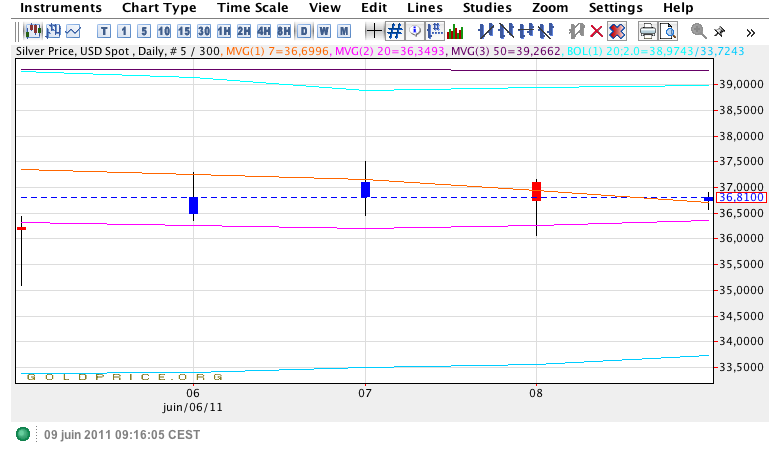Screen dimensions: 769x453
Task: Click the red 36,8100 price marker
Action: point(741,198)
